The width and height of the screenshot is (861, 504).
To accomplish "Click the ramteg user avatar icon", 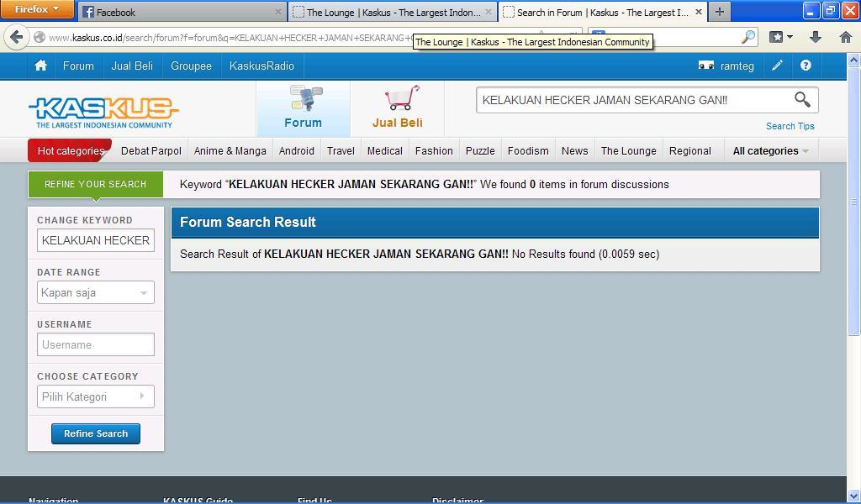I will [705, 66].
